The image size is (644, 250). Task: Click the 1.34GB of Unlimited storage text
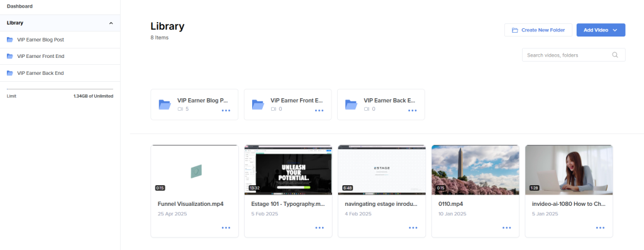click(93, 96)
